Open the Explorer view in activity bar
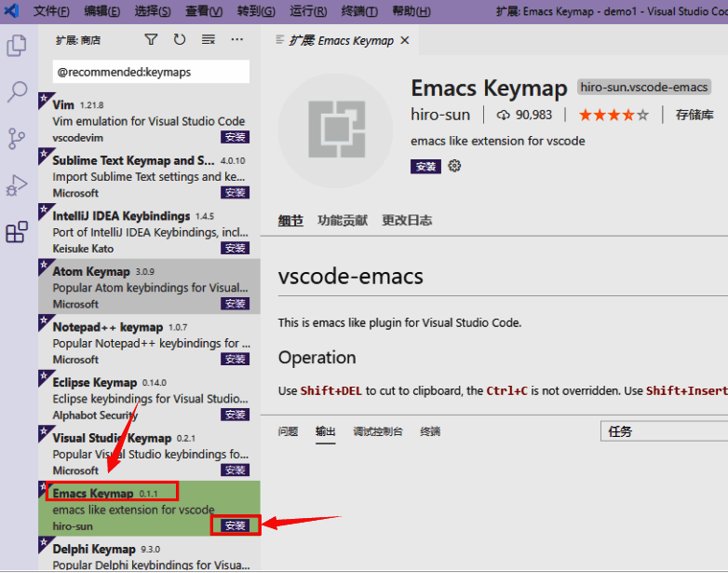The height and width of the screenshot is (573, 728). [17, 46]
